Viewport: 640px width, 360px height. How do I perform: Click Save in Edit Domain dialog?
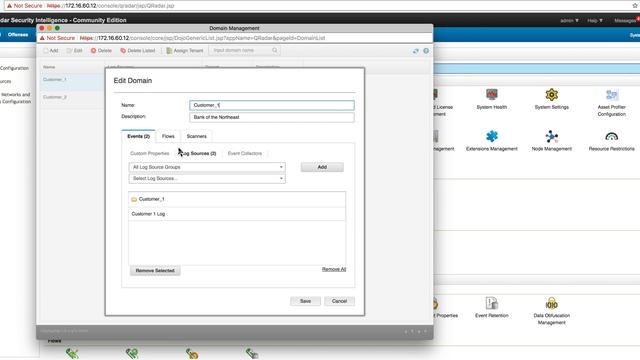(x=305, y=301)
